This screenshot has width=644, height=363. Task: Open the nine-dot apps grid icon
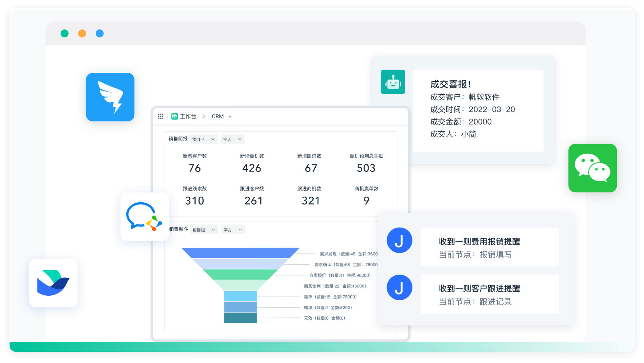tap(161, 116)
